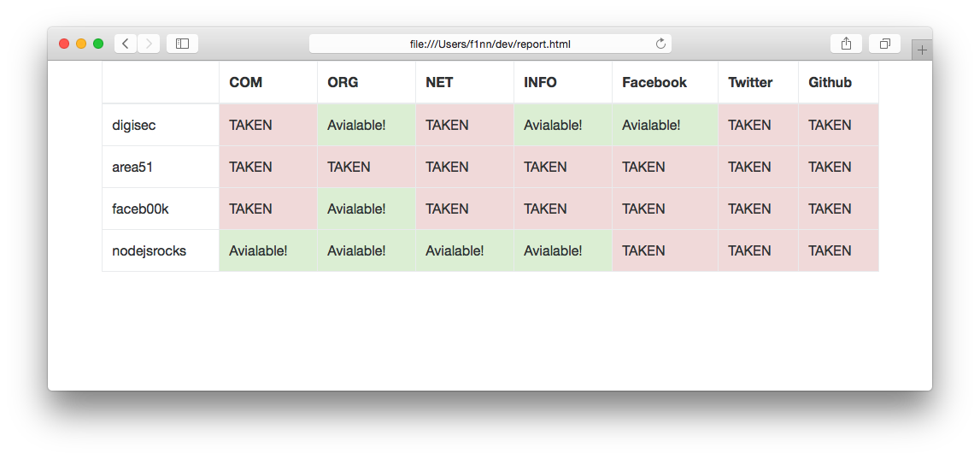Select the Facebook column header

(665, 83)
